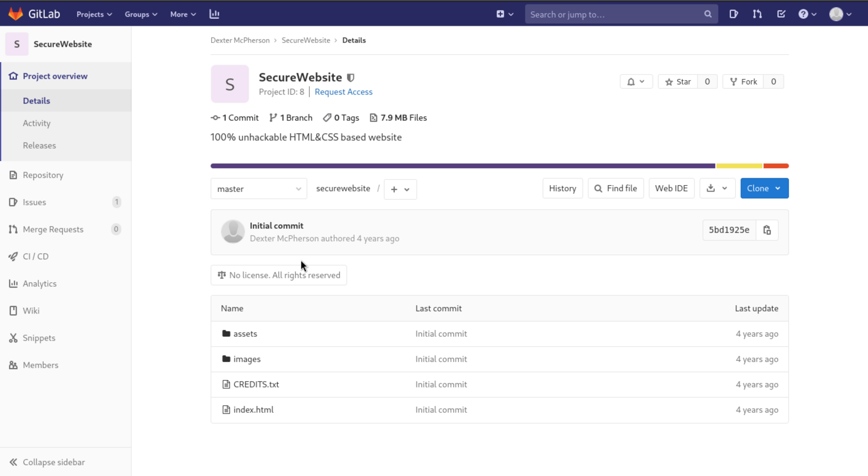Click the instance analytics chart icon
This screenshot has height=476, width=868.
[x=214, y=14]
